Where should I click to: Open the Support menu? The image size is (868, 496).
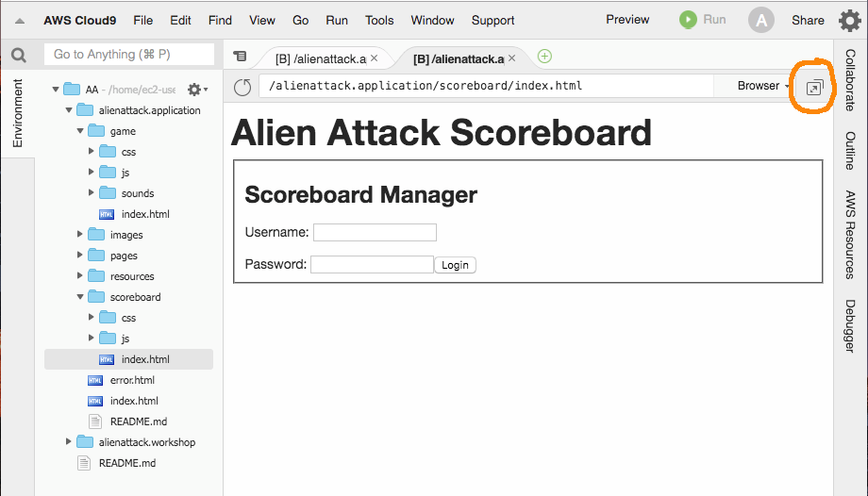click(x=492, y=21)
